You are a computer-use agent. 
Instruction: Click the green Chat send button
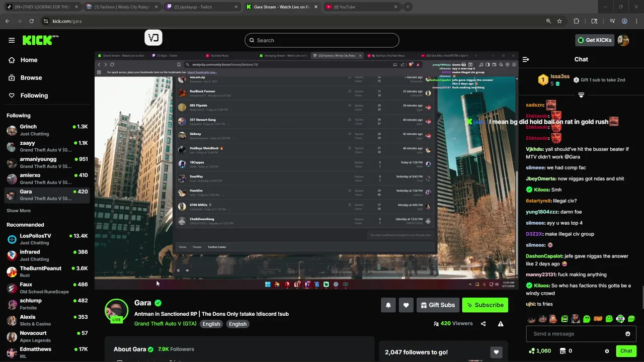coord(626,351)
